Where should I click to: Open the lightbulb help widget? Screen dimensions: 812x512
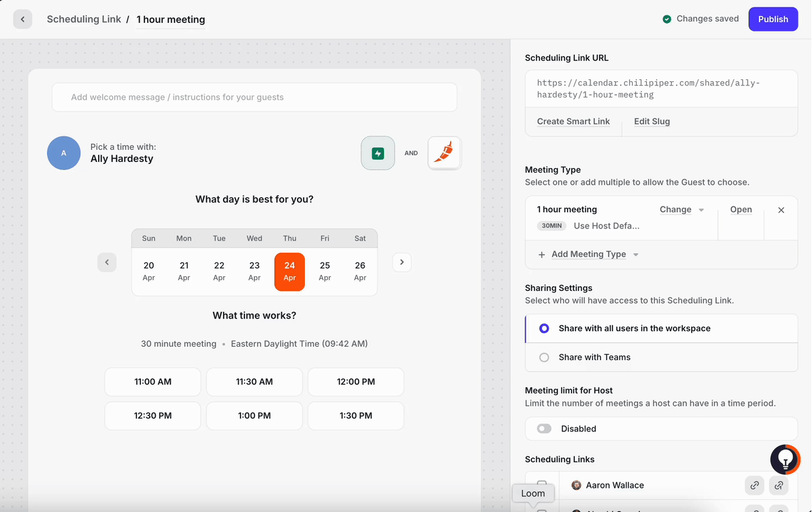click(785, 460)
